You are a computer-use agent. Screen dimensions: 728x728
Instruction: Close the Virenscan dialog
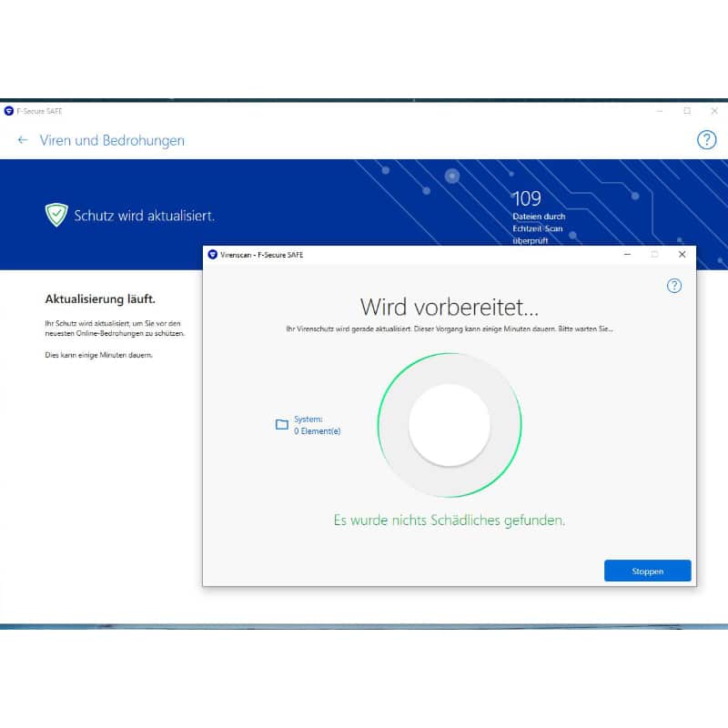[682, 255]
